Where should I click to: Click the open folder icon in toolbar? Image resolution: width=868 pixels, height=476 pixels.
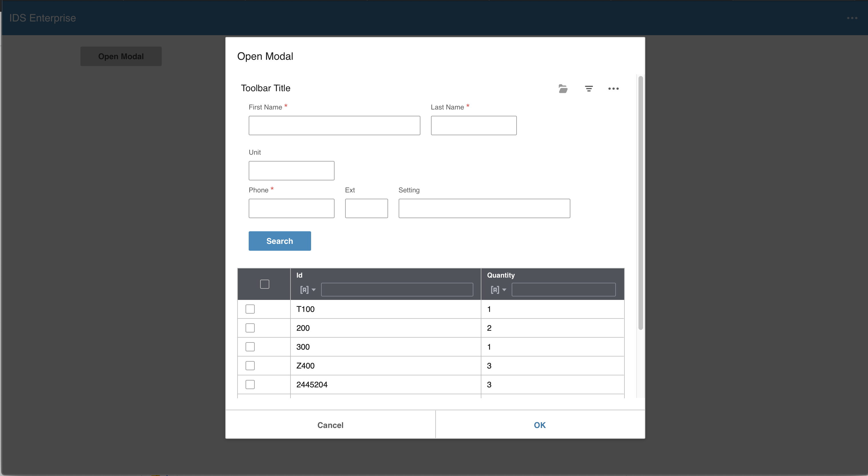tap(563, 89)
